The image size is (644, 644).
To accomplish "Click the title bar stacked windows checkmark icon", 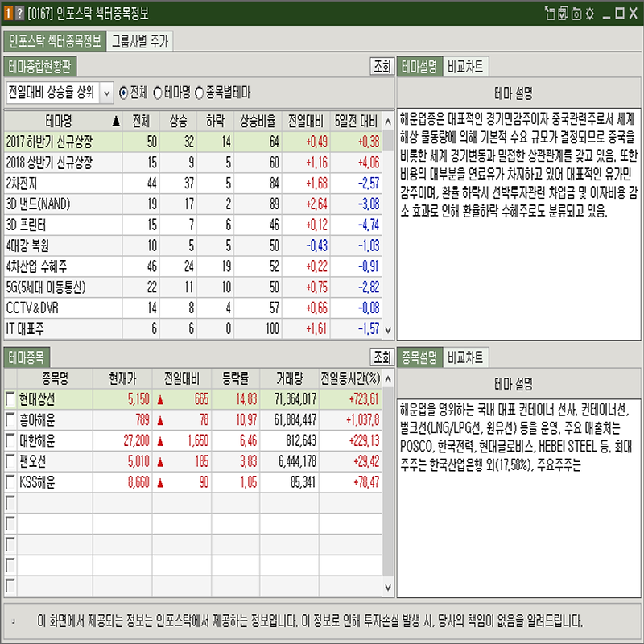I will click(563, 13).
